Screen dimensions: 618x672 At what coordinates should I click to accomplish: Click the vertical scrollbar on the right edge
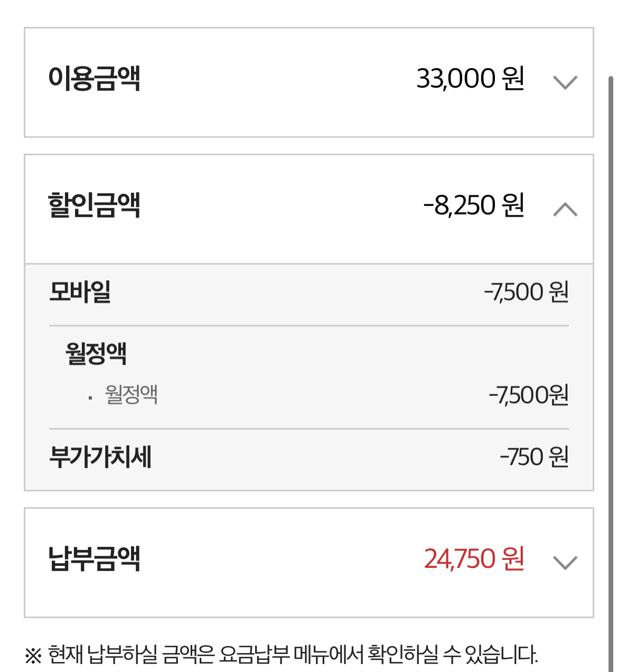tap(611, 317)
